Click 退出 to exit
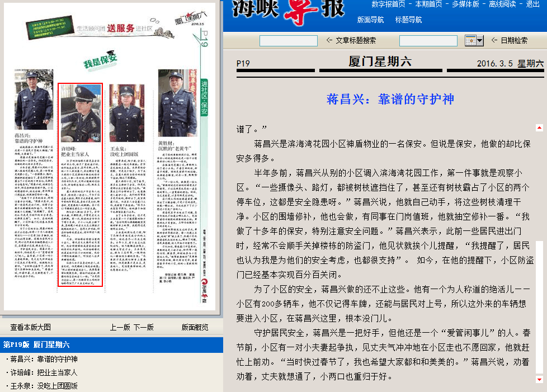The image size is (547, 392). (532, 4)
